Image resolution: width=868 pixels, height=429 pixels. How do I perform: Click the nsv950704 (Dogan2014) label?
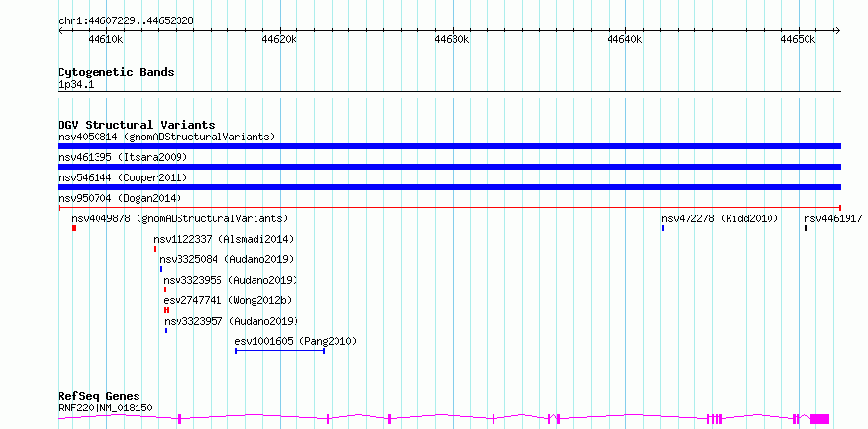click(120, 198)
